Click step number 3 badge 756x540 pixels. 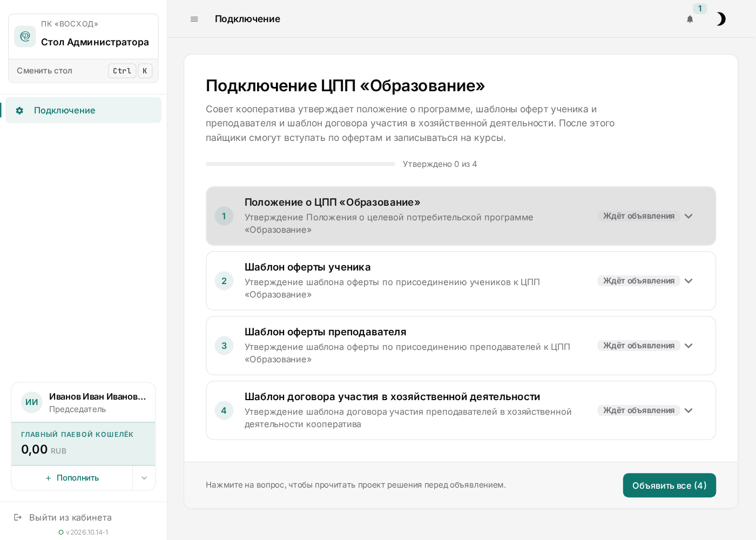(x=224, y=346)
